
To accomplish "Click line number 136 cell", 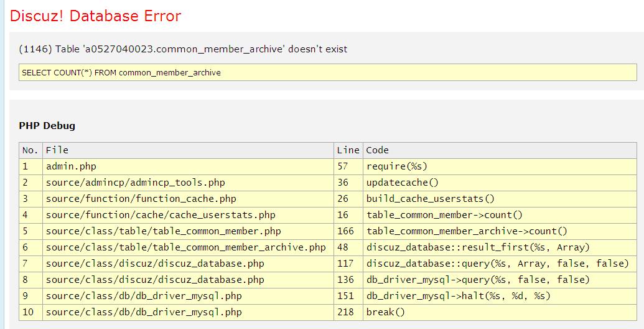I will 348,280.
